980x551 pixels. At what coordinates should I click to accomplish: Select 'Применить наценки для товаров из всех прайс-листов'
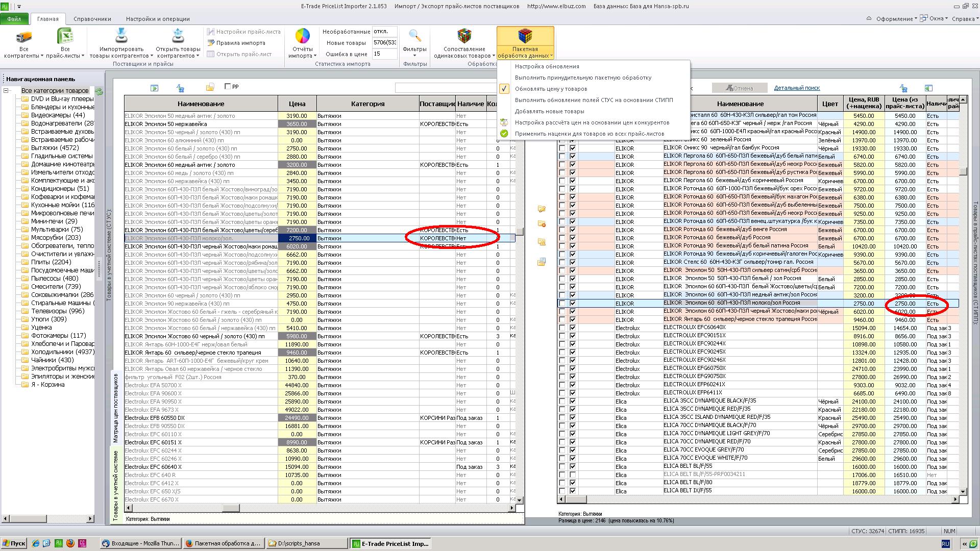pyautogui.click(x=590, y=134)
